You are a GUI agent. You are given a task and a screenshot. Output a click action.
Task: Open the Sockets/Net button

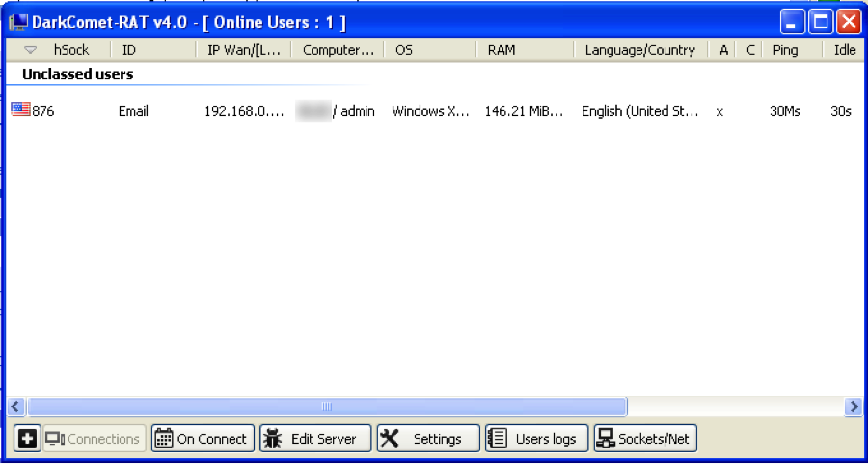pos(645,439)
